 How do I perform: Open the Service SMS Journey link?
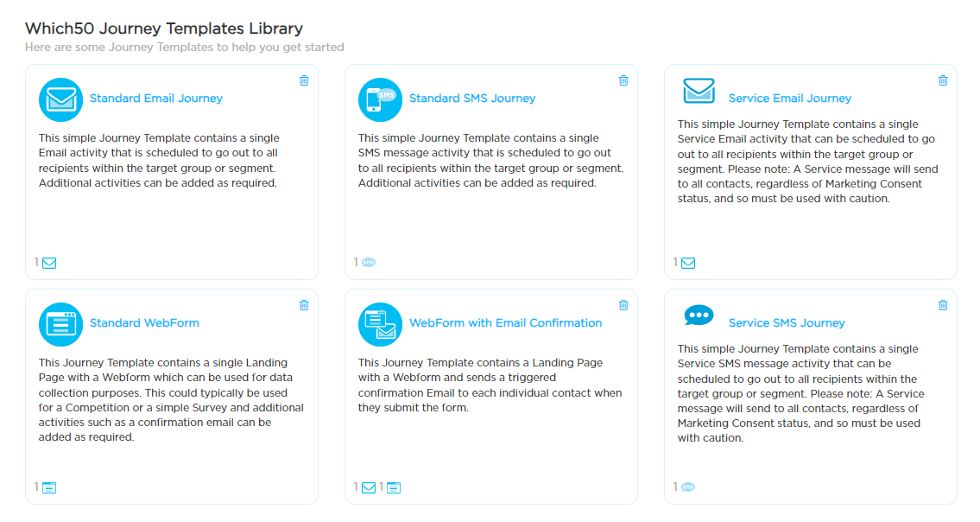pyautogui.click(x=787, y=323)
